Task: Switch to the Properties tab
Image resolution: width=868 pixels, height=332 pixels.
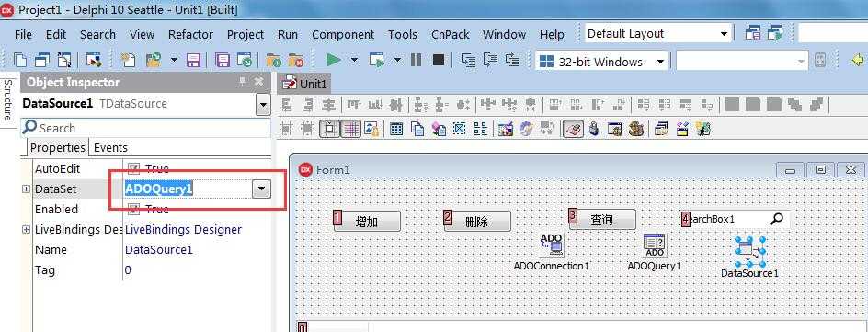Action: 58,148
